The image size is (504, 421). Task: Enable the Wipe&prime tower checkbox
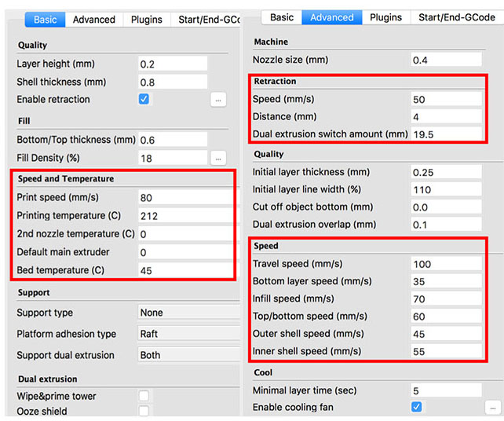click(144, 396)
